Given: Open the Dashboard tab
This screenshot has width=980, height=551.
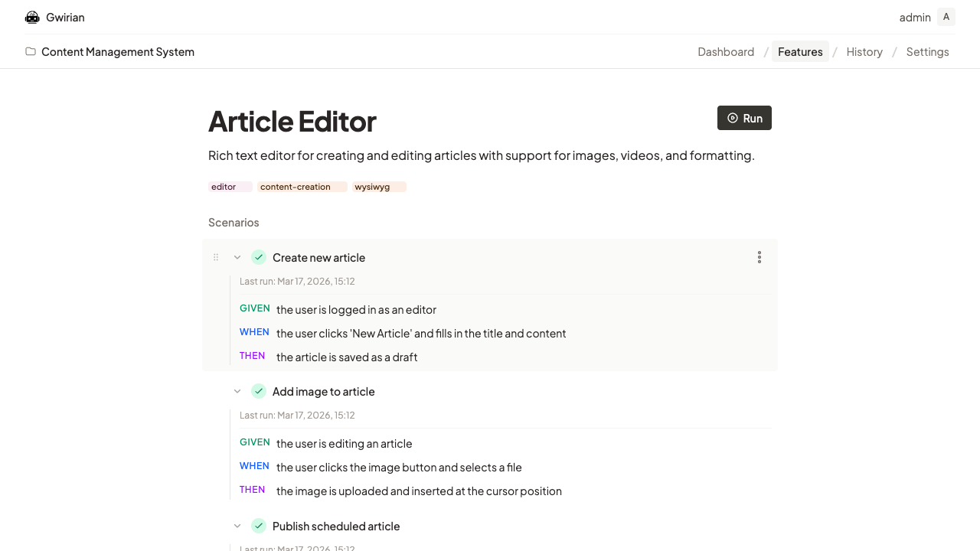Looking at the screenshot, I should 726,51.
